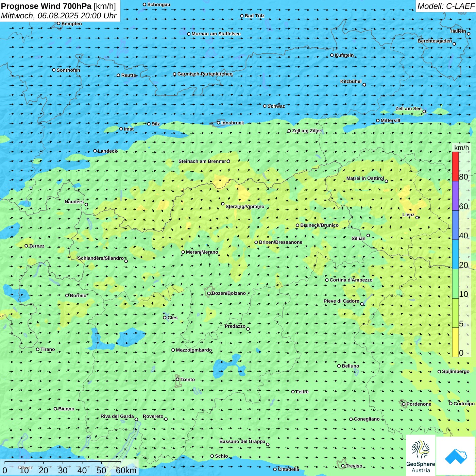The image size is (476, 476).
Task: Click the Predazzo city label
Action: (235, 326)
